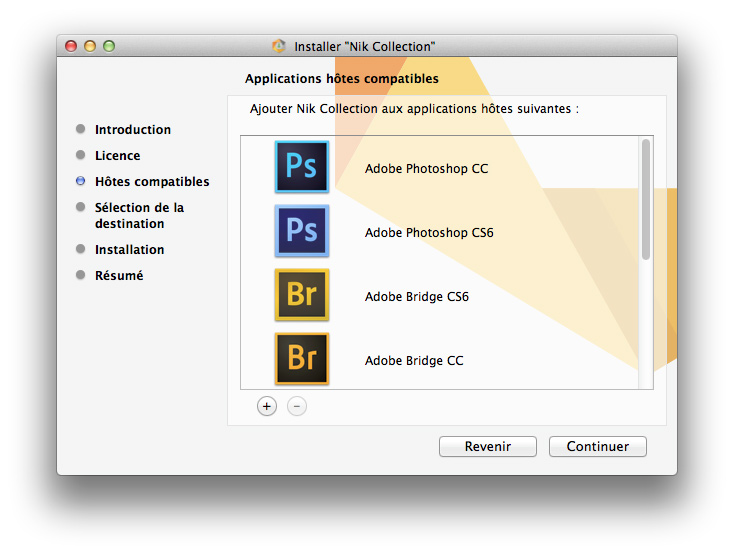
Task: Remove host application with minus button
Action: (x=297, y=406)
